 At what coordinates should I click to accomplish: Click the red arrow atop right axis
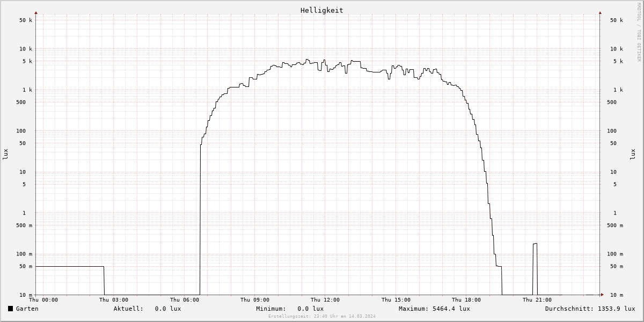[x=600, y=12]
